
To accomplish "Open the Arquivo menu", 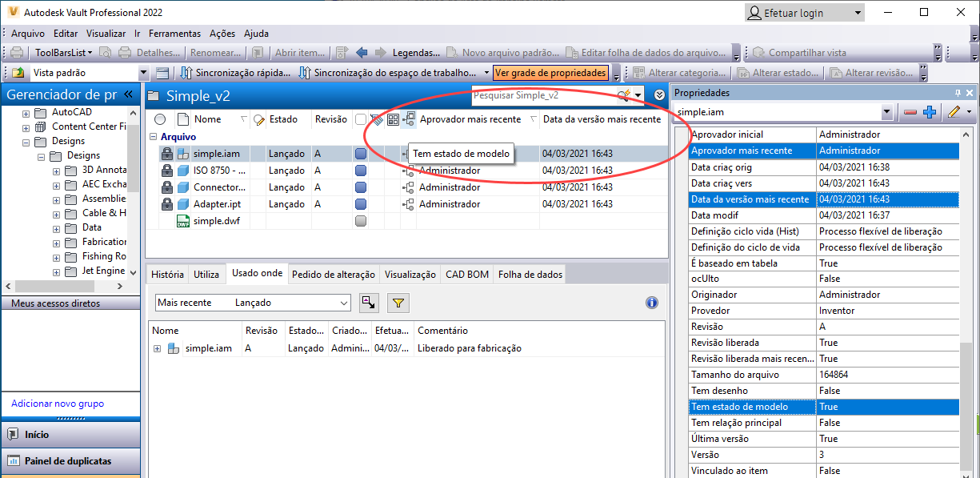I will point(28,34).
